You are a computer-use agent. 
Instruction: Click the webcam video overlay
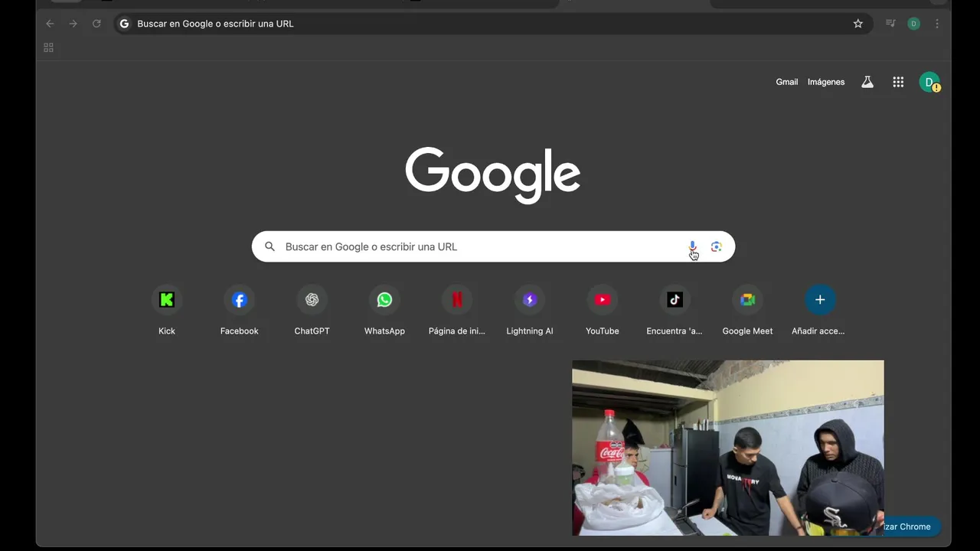pyautogui.click(x=728, y=448)
